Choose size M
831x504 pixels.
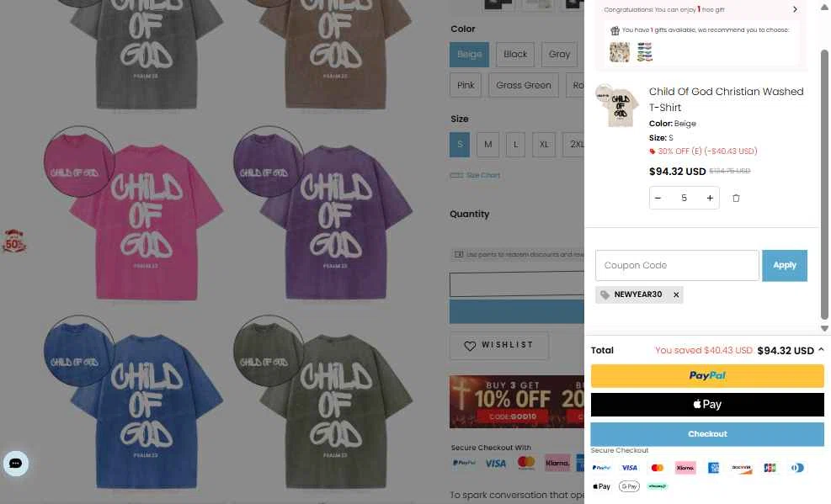488,145
